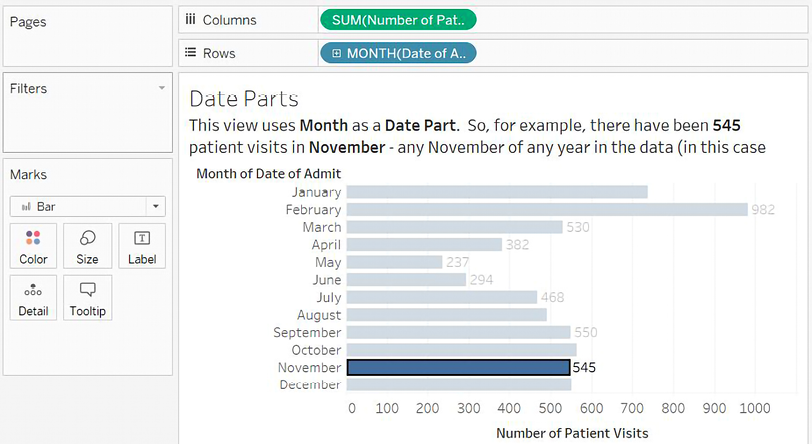Select the SUM(Number of Patients) column pill
This screenshot has width=812, height=444.
398,20
